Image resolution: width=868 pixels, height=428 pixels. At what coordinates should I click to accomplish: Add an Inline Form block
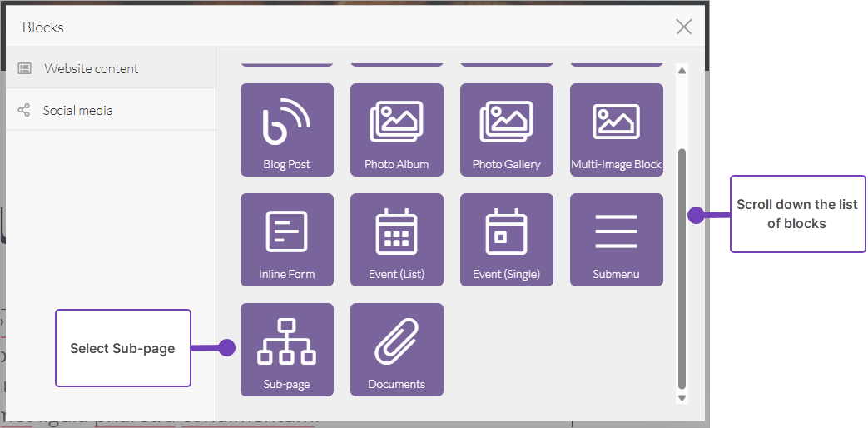(x=286, y=239)
